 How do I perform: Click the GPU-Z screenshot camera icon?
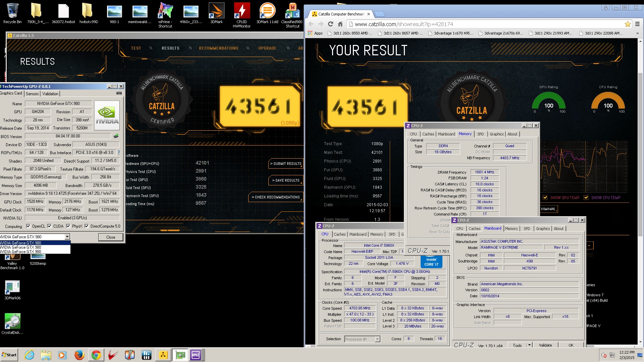(119, 93)
